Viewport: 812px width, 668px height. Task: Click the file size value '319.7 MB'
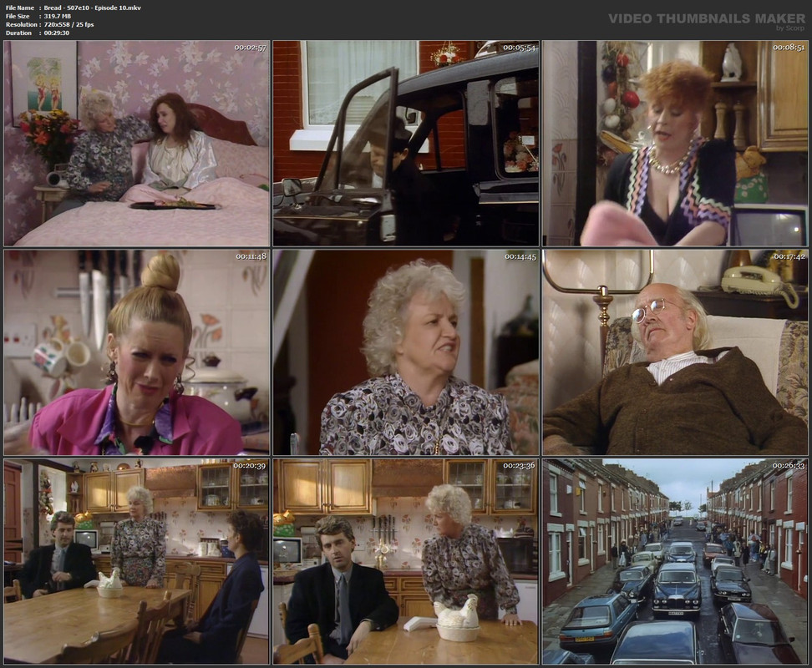pos(58,16)
